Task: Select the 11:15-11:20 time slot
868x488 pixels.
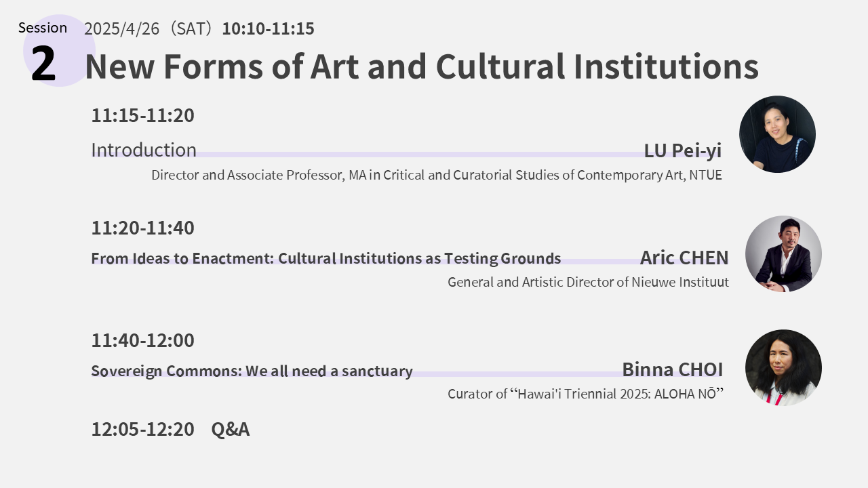Action: point(142,115)
